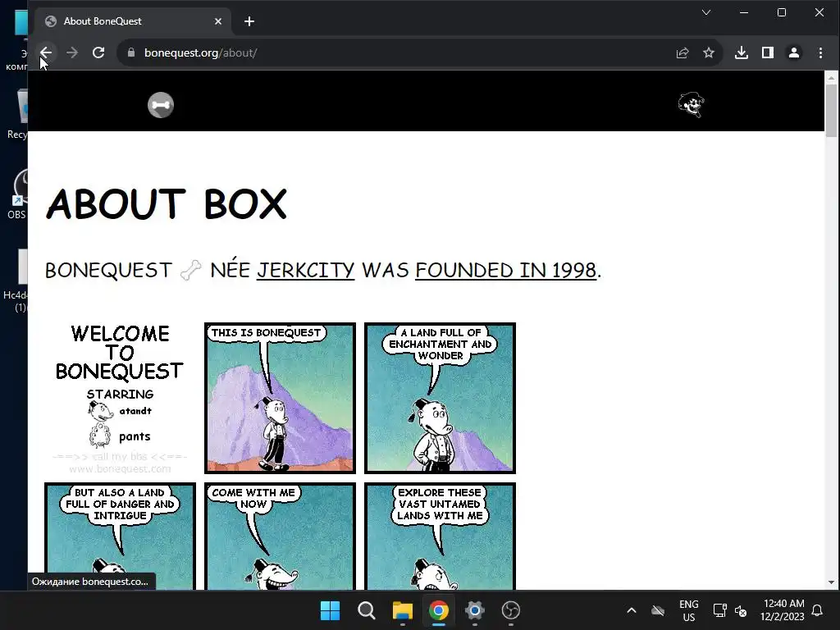This screenshot has height=630, width=840.
Task: Click the 'pants' character name
Action: [x=135, y=436]
